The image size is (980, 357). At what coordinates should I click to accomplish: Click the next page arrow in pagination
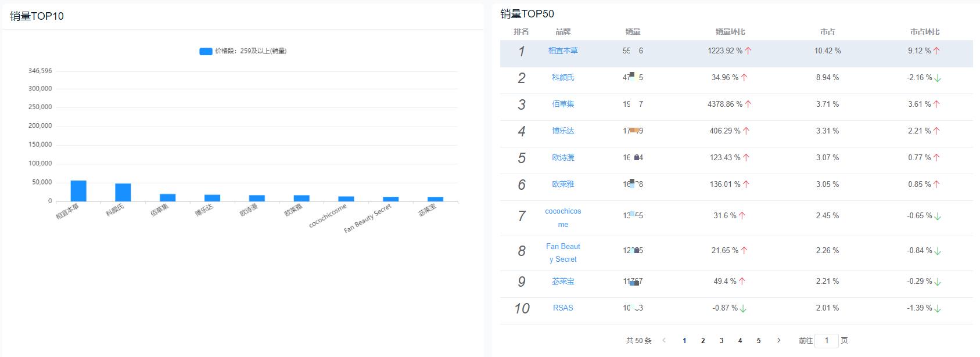(x=779, y=341)
